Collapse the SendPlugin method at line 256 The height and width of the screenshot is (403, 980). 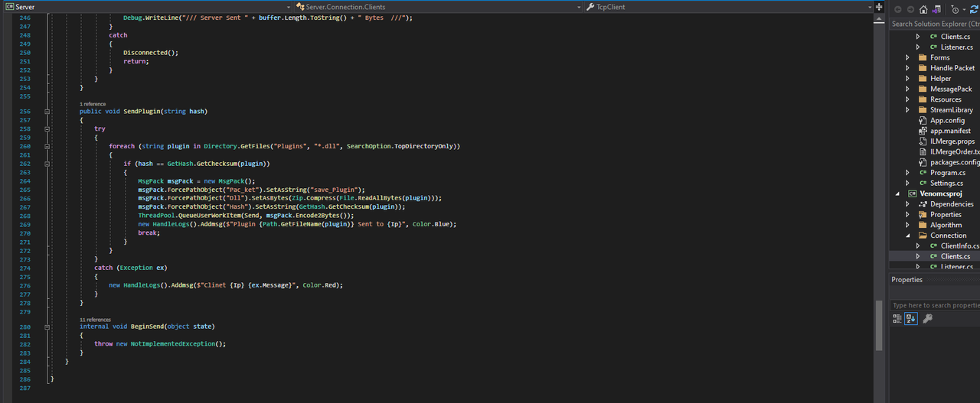pyautogui.click(x=47, y=112)
